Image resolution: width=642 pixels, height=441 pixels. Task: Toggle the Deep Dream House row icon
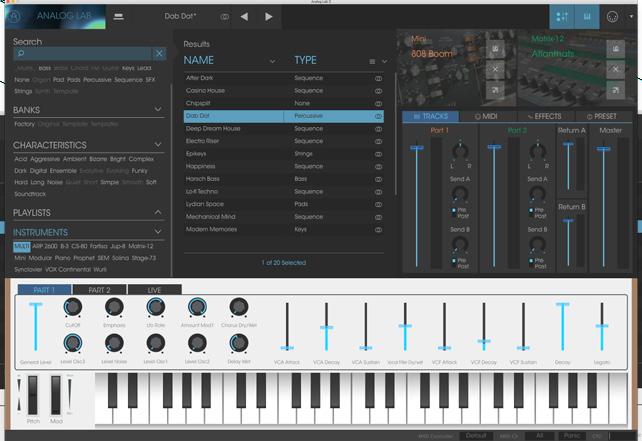[x=378, y=129]
